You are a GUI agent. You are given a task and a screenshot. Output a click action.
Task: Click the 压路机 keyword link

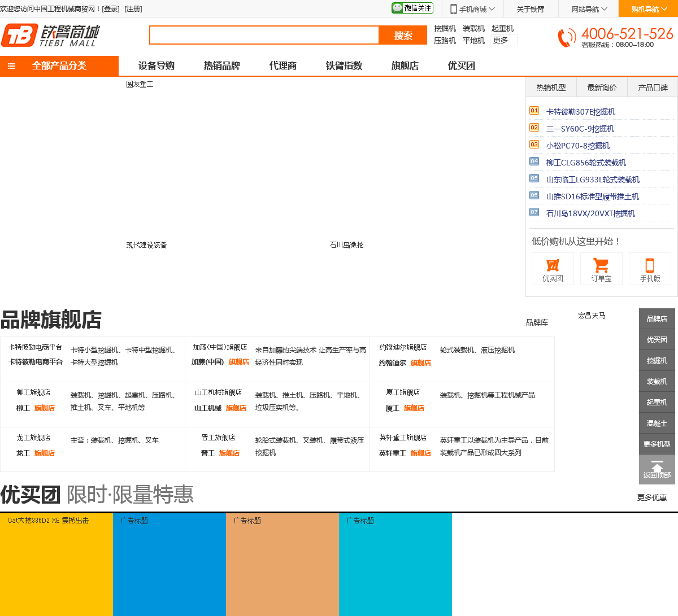point(445,41)
